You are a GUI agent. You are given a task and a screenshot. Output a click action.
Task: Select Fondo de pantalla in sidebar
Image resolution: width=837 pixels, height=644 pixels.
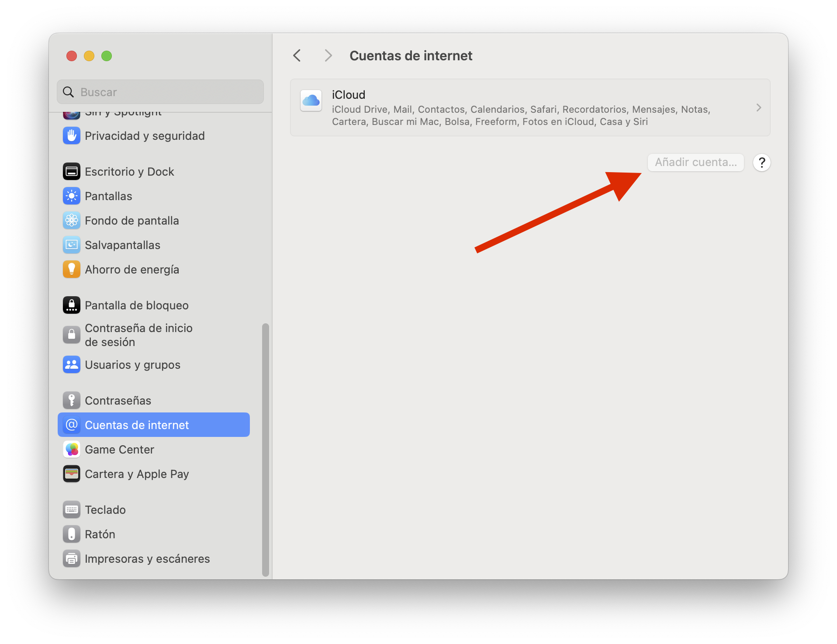tap(132, 221)
